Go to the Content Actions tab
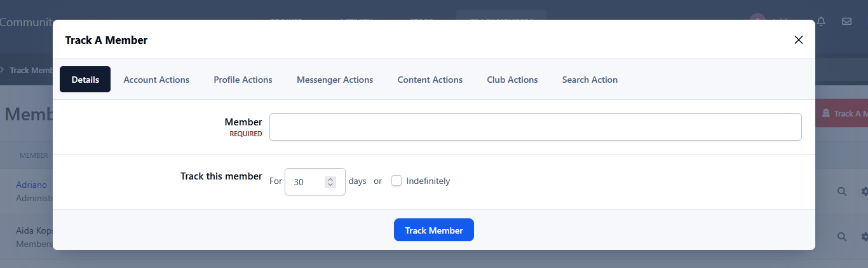This screenshot has width=868, height=268. pos(430,80)
